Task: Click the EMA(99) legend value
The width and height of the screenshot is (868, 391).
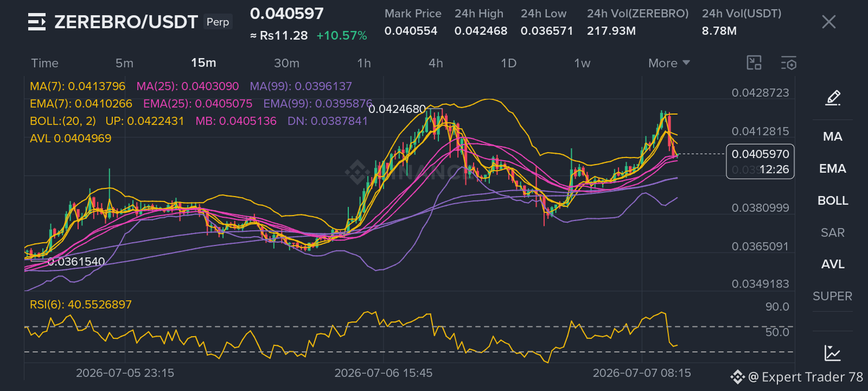Action: point(318,104)
